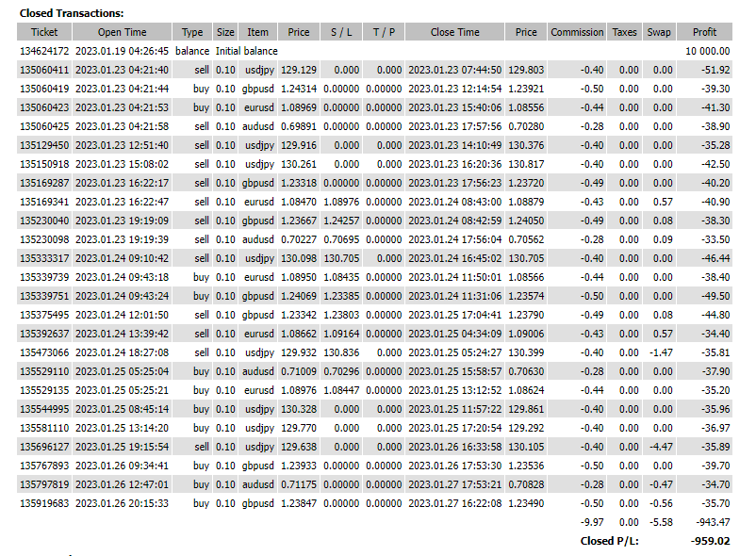Viewport: 756px width, 556px height.
Task: Click the Item column header
Action: point(258,32)
